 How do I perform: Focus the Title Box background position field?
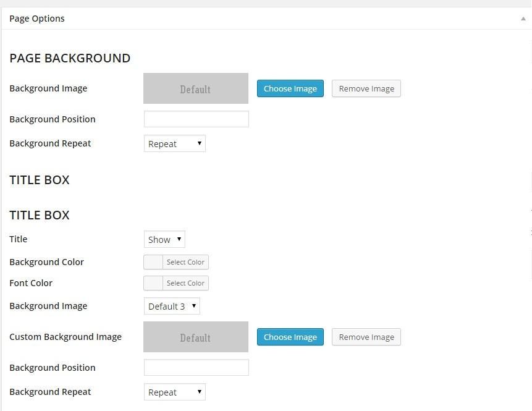pos(196,368)
